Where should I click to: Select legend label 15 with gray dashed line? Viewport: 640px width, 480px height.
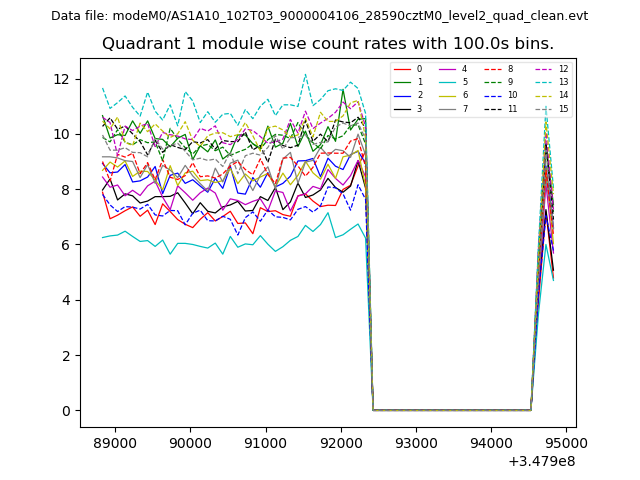click(x=563, y=108)
